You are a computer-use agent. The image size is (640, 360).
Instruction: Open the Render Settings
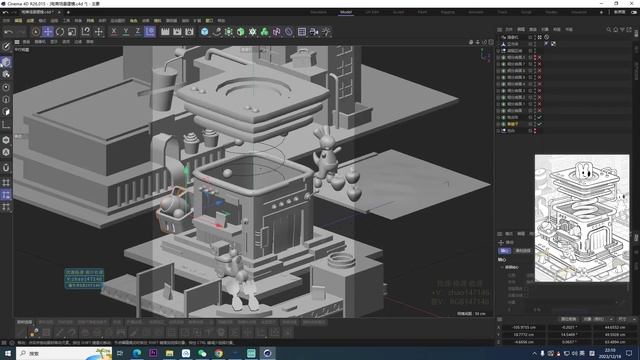[189, 32]
